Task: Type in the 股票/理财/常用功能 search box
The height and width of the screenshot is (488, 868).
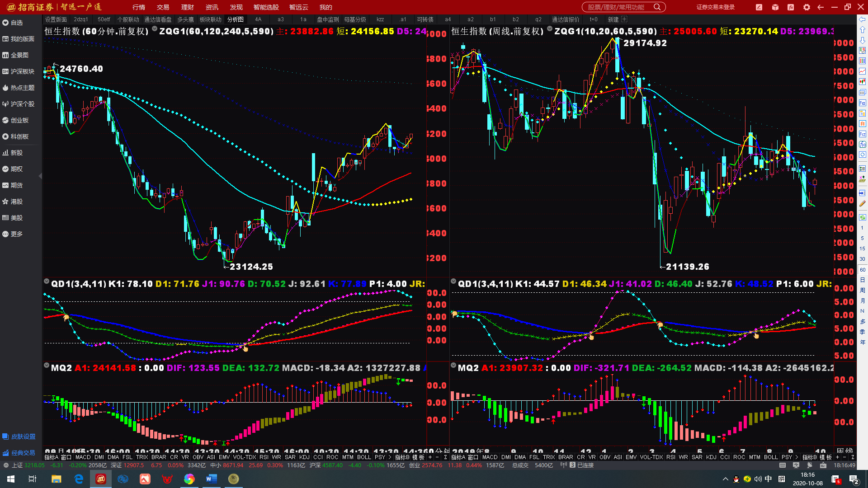Action: coord(616,7)
